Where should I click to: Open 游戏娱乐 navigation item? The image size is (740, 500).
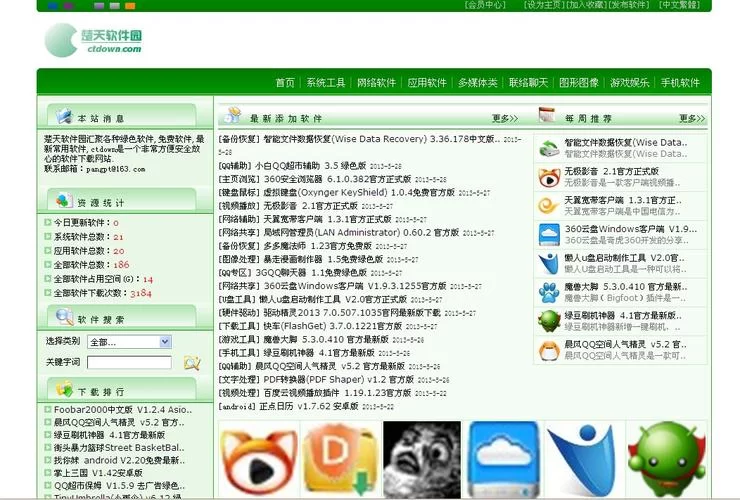coord(630,83)
